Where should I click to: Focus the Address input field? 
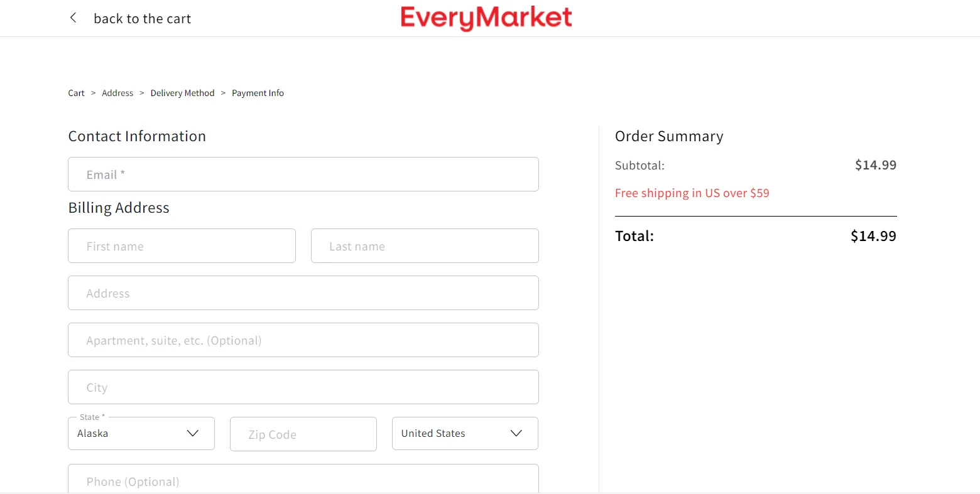(x=303, y=293)
